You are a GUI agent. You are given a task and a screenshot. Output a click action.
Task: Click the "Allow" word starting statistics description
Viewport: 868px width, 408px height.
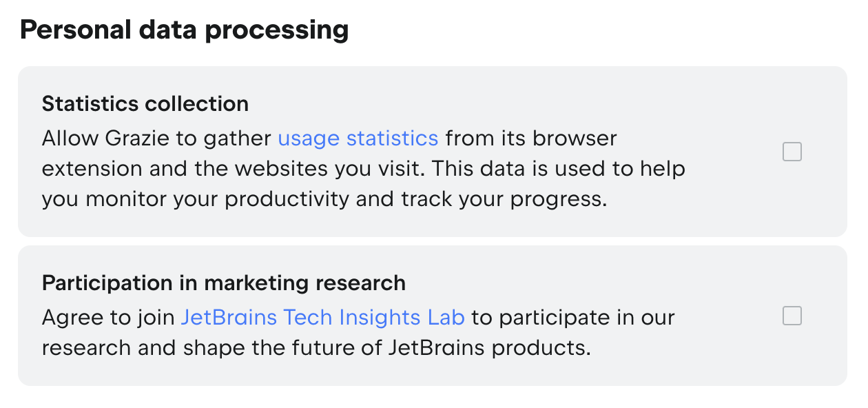click(x=70, y=139)
